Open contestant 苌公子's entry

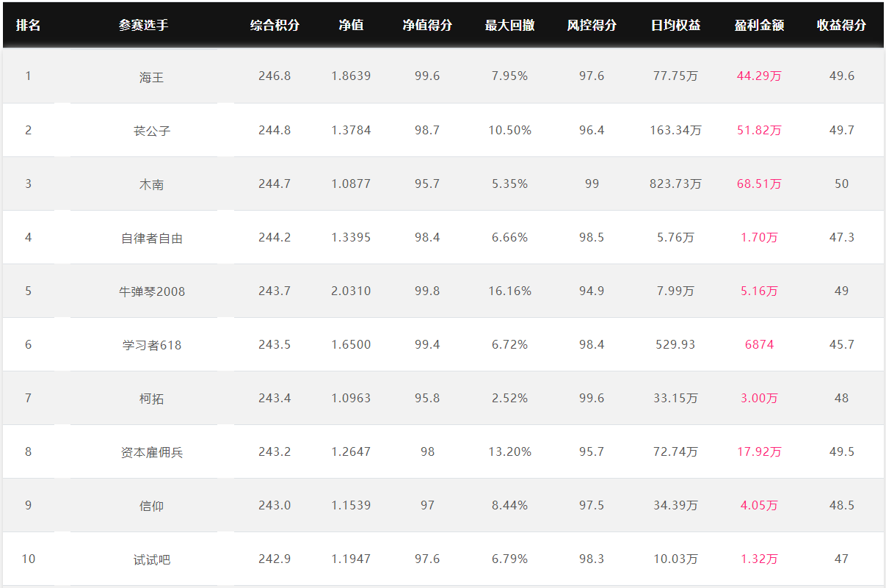click(152, 131)
